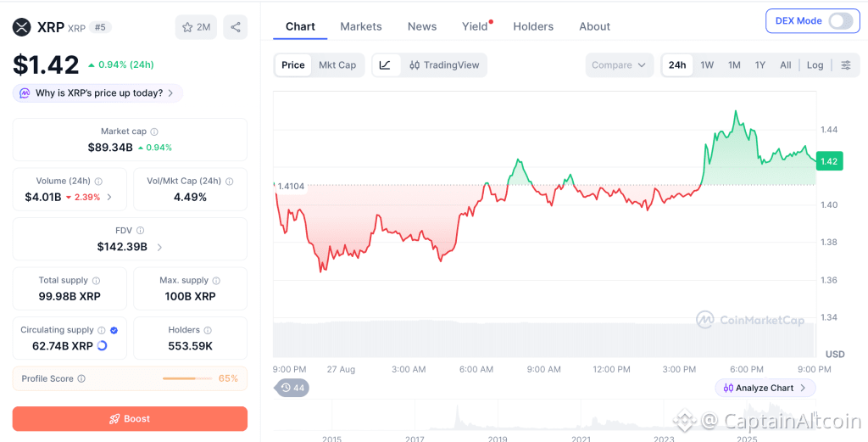Toggle DEX Mode switch
868x442 pixels.
coord(840,21)
